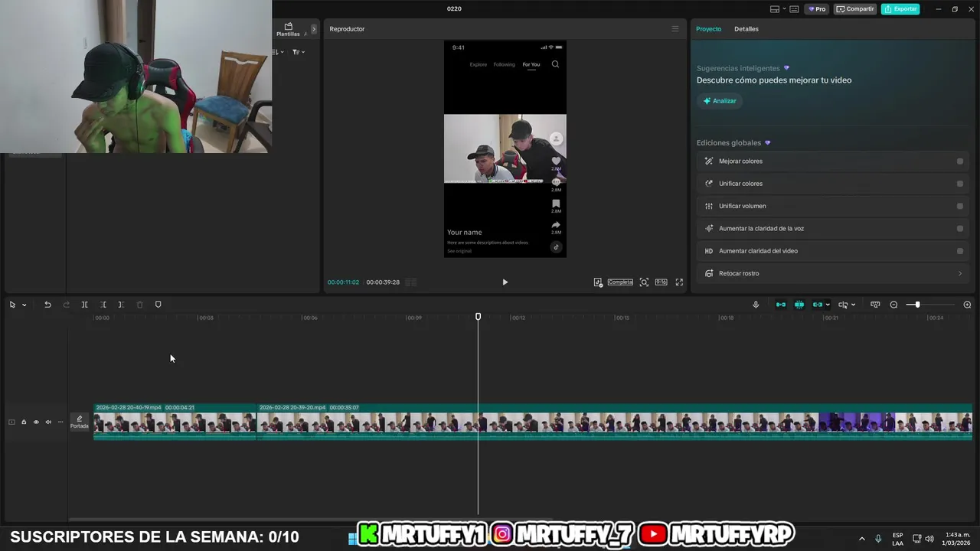The image size is (980, 551).
Task: Collapse main track toggle at far left
Action: click(x=11, y=422)
